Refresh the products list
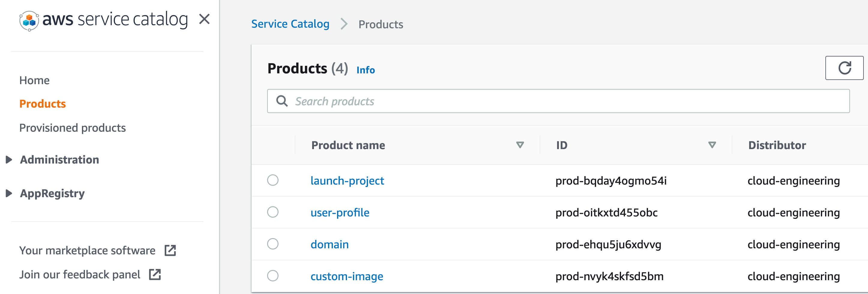Screen dimensions: 868x294 844,68
